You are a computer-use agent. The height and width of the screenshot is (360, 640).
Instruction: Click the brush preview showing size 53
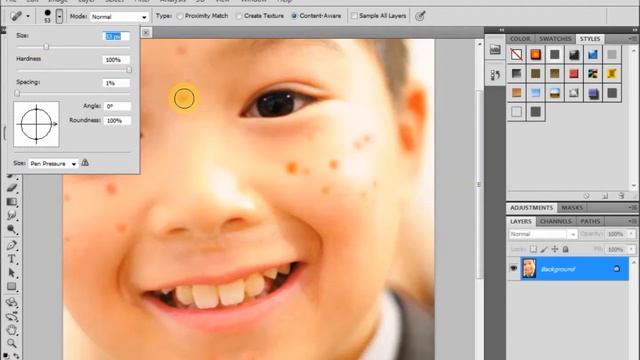[47, 16]
